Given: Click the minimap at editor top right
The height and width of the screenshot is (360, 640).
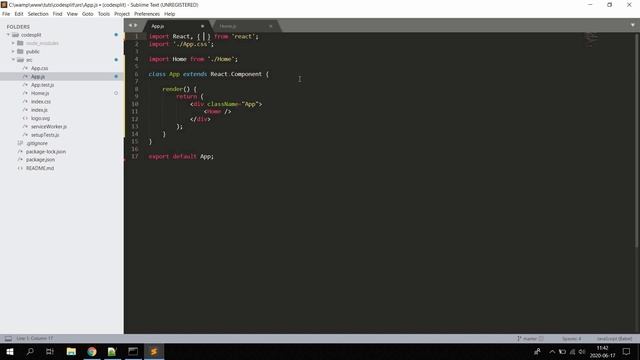Looking at the screenshot, I should (x=591, y=39).
